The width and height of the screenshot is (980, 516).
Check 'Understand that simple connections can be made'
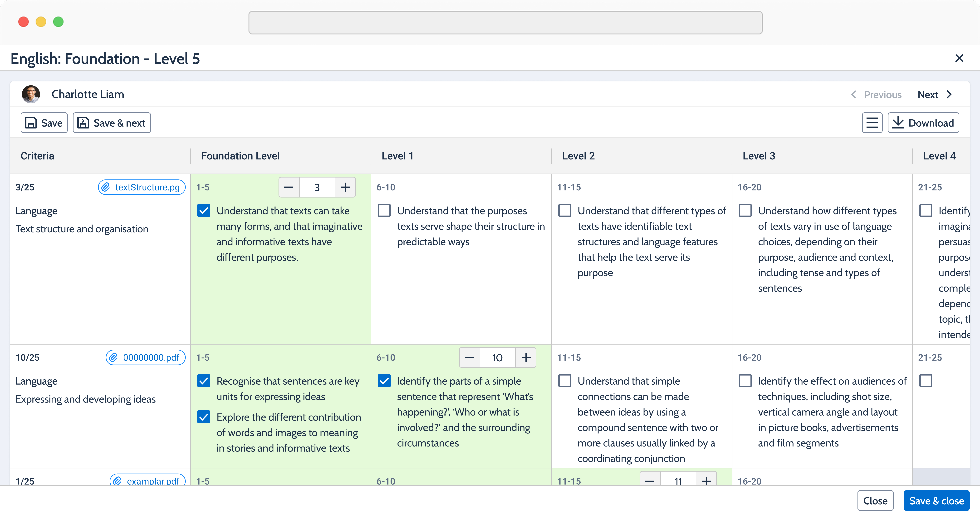[565, 381]
